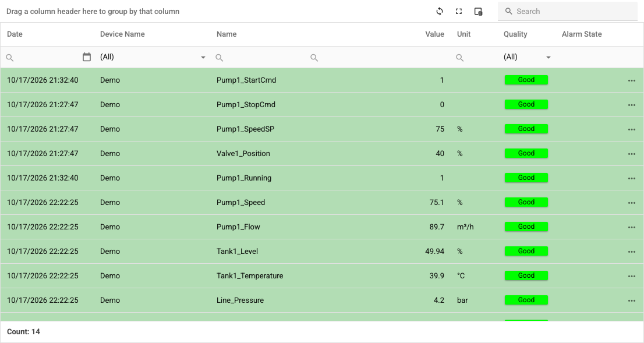Image resolution: width=644 pixels, height=343 pixels.
Task: Select the Valve1_Position name cell
Action: click(x=243, y=154)
